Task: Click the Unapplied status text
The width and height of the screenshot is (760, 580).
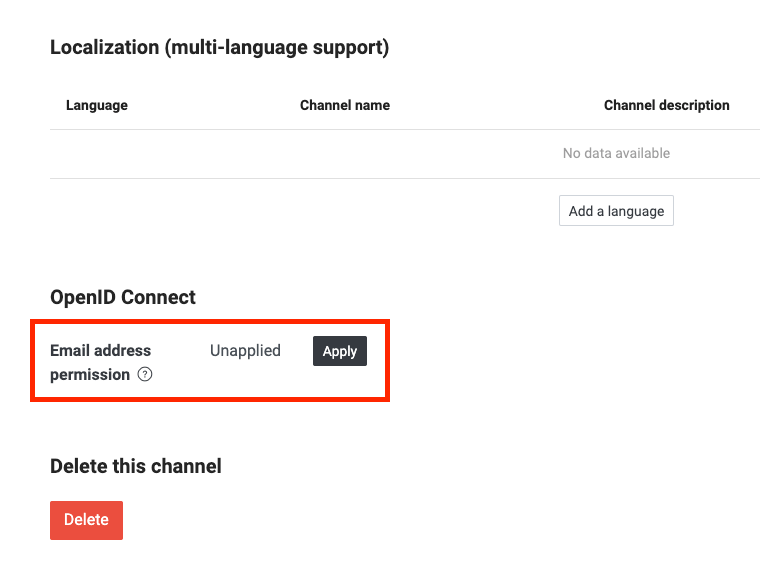Action: point(245,350)
